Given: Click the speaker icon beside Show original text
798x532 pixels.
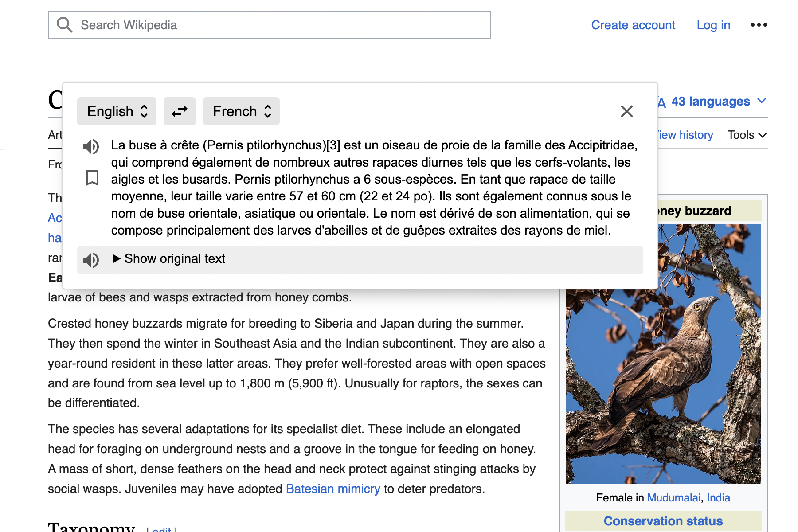Looking at the screenshot, I should [91, 260].
